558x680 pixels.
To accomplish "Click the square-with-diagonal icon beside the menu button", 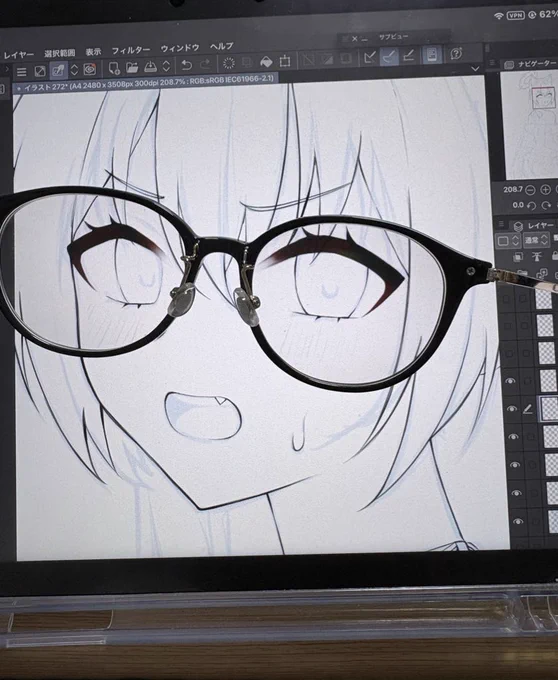I will [x=40, y=71].
